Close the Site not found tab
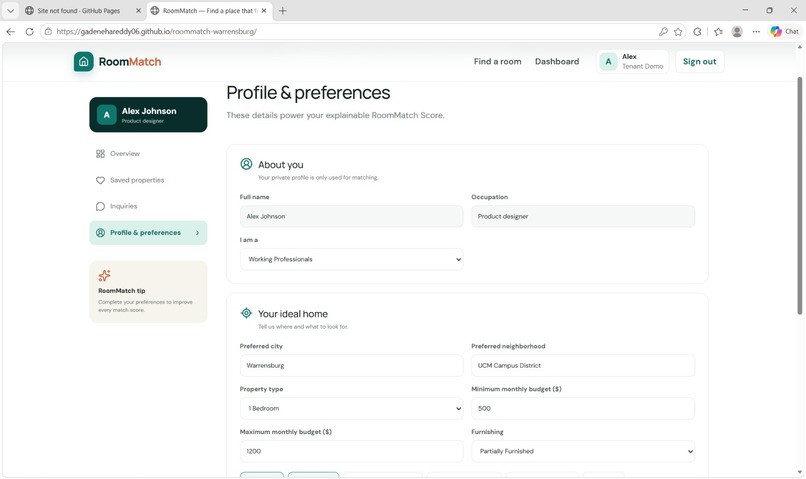Image resolution: width=806 pixels, height=479 pixels. click(x=138, y=10)
